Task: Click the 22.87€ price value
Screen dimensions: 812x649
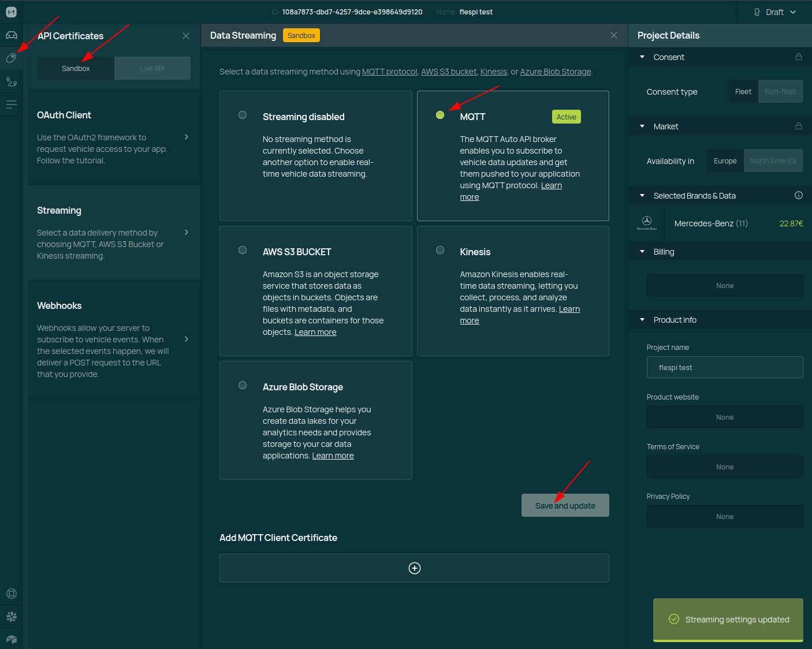Action: point(791,223)
